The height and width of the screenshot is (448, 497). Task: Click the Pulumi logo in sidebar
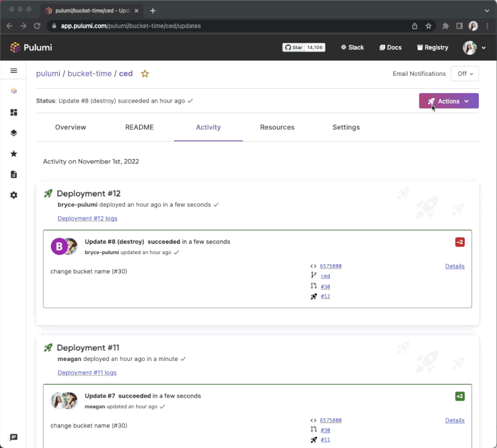[x=14, y=91]
